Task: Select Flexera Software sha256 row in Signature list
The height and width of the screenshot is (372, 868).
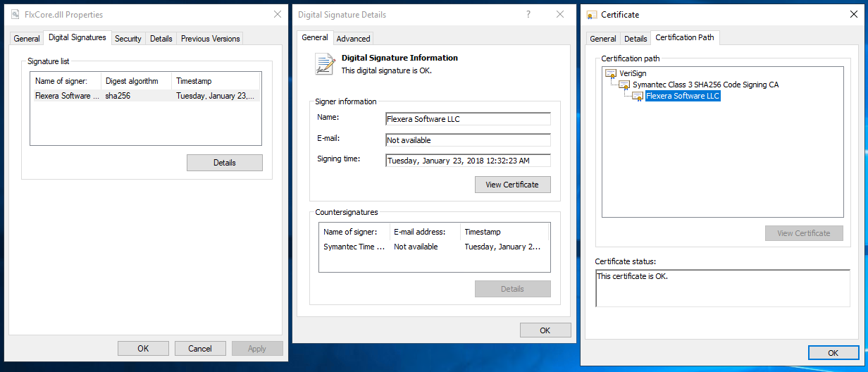Action: pos(146,96)
